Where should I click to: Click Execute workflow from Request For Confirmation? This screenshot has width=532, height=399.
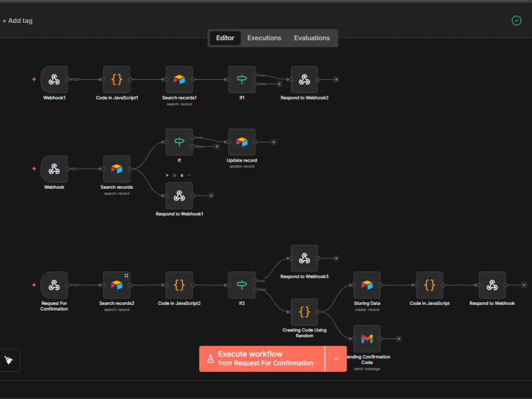point(262,359)
